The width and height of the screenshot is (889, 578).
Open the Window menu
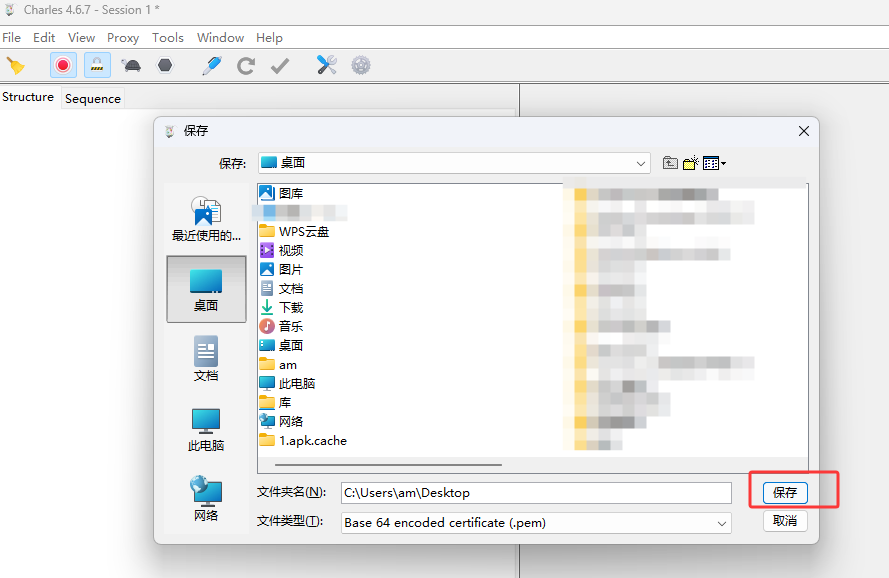pos(220,37)
